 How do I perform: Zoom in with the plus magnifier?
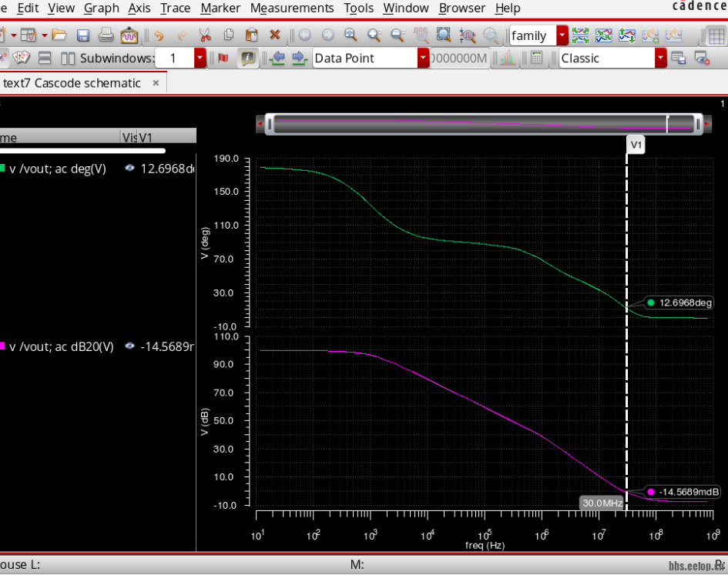click(x=374, y=35)
